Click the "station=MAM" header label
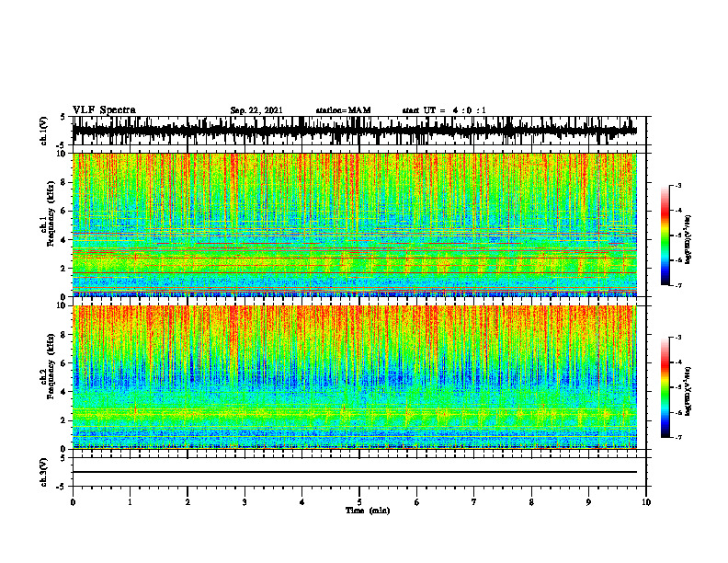This screenshot has width=728, height=563. point(343,110)
